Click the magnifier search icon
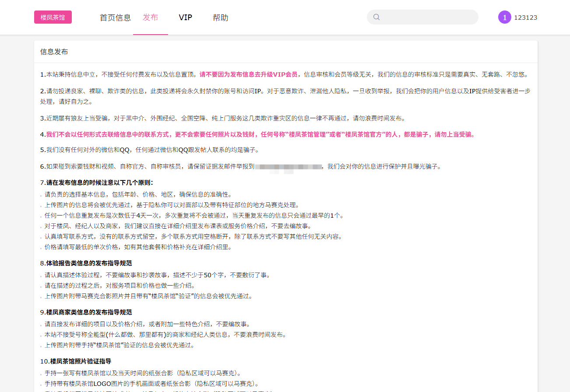 (376, 17)
